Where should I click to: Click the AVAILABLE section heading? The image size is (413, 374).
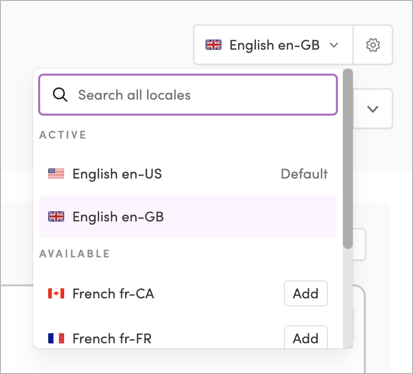74,254
